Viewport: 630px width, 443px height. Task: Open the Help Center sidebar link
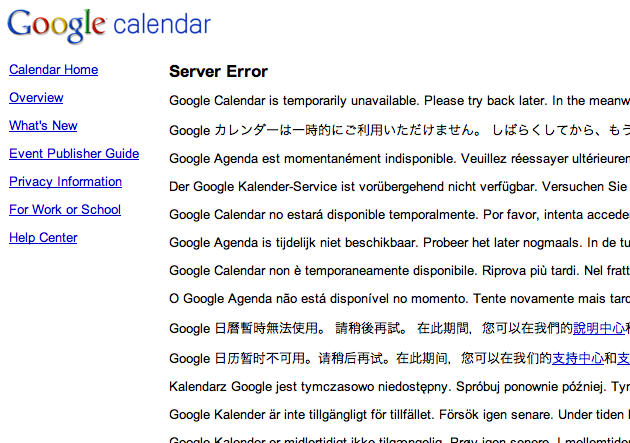[43, 238]
